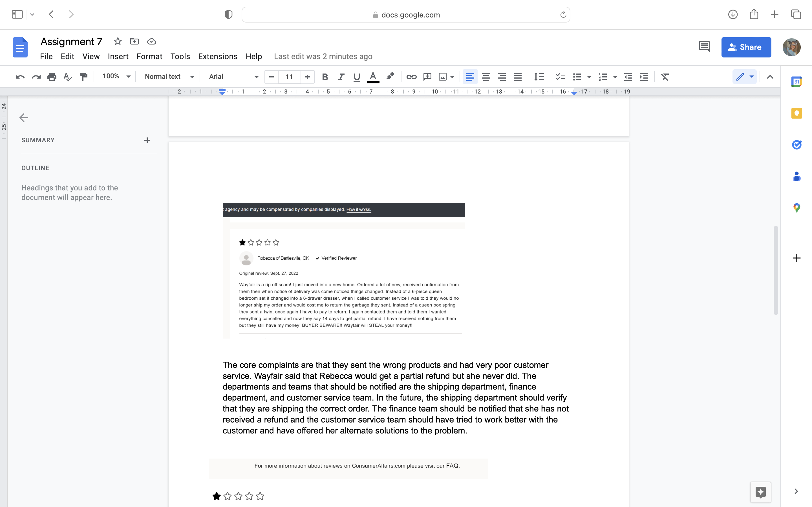Select the Undo icon
Image resolution: width=812 pixels, height=507 pixels.
click(x=20, y=77)
